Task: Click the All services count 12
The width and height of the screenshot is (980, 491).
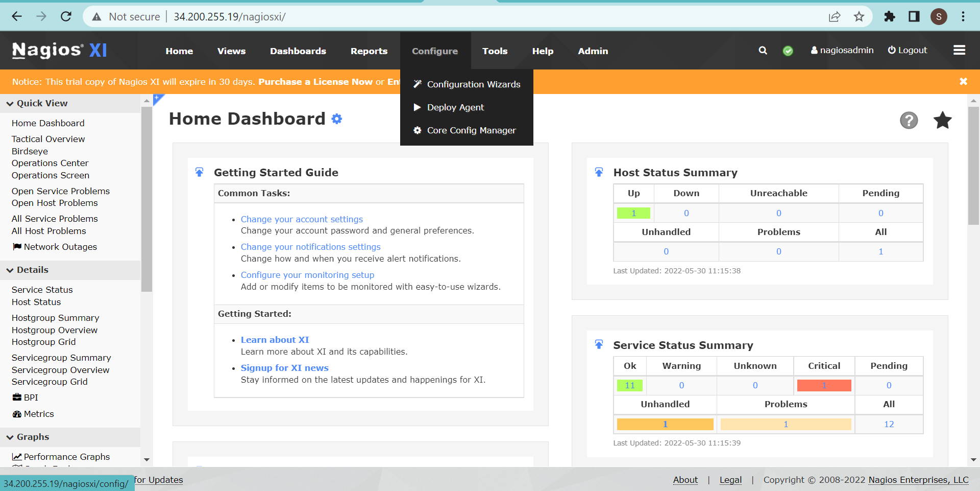Action: point(889,424)
